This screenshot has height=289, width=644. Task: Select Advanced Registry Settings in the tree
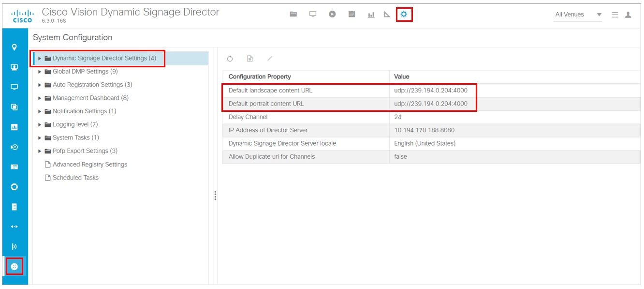[89, 164]
